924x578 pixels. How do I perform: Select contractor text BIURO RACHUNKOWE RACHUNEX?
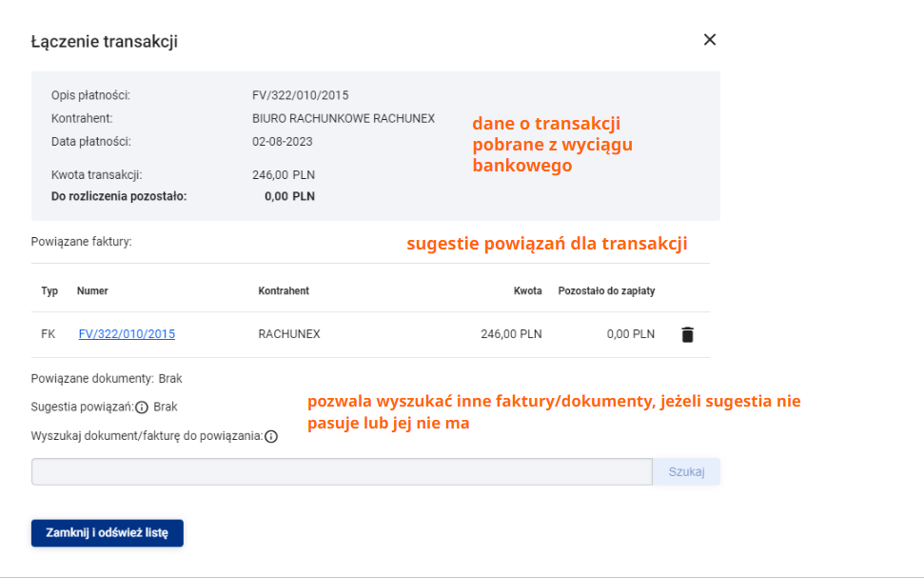[344, 118]
